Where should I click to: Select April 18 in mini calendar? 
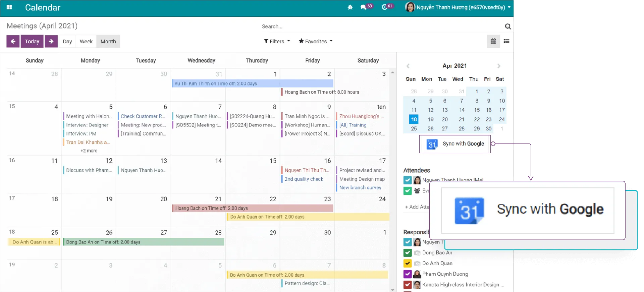coord(414,119)
